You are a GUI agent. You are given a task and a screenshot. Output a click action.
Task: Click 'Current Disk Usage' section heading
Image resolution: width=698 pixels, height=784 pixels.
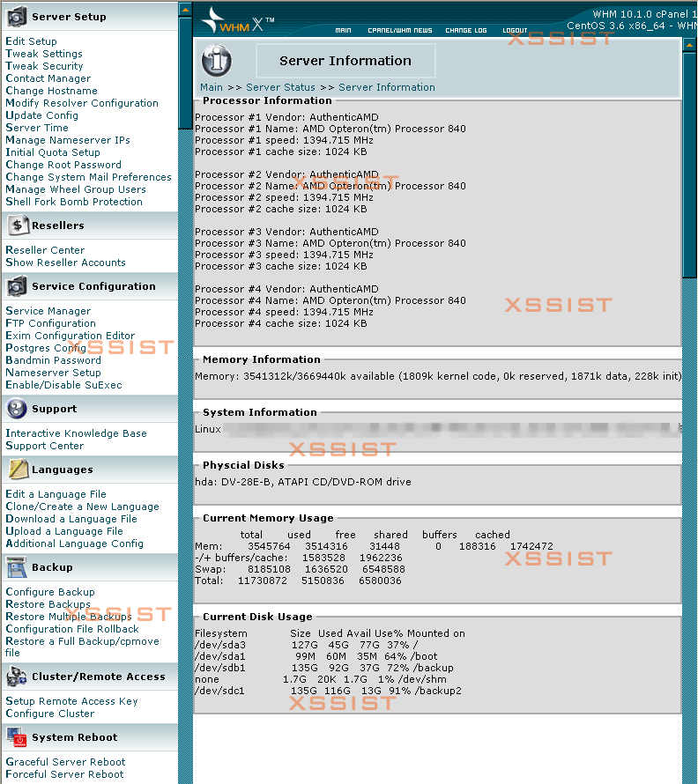tap(257, 617)
